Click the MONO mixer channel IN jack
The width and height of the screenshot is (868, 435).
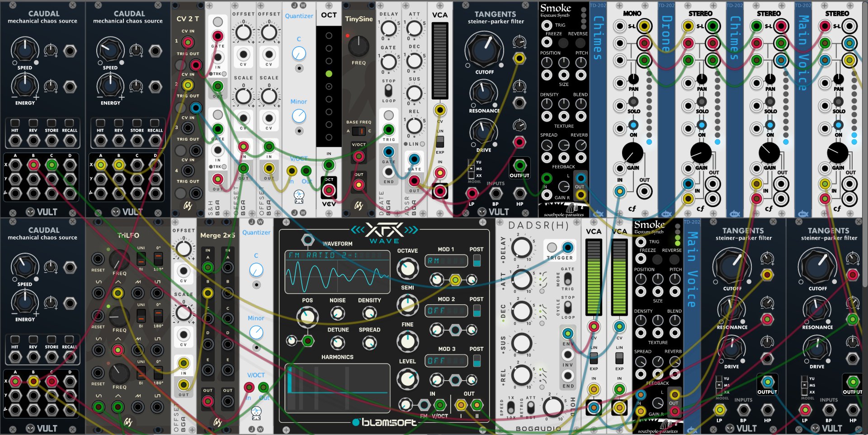(620, 191)
